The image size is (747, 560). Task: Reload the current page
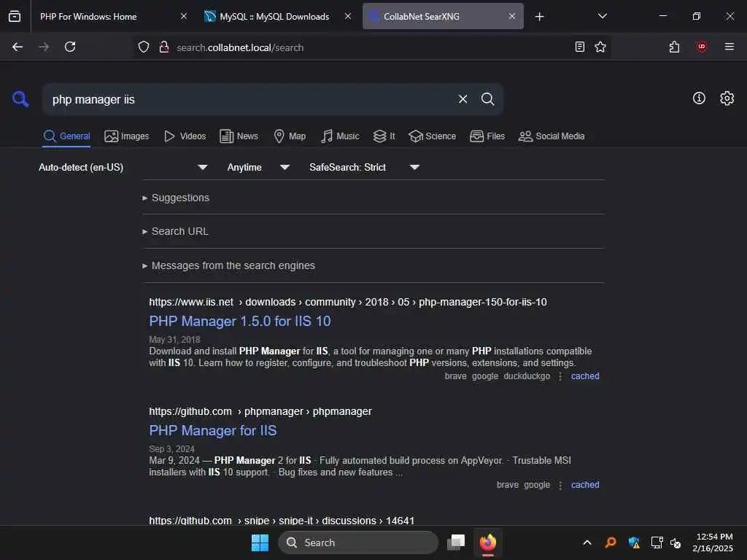click(x=70, y=47)
